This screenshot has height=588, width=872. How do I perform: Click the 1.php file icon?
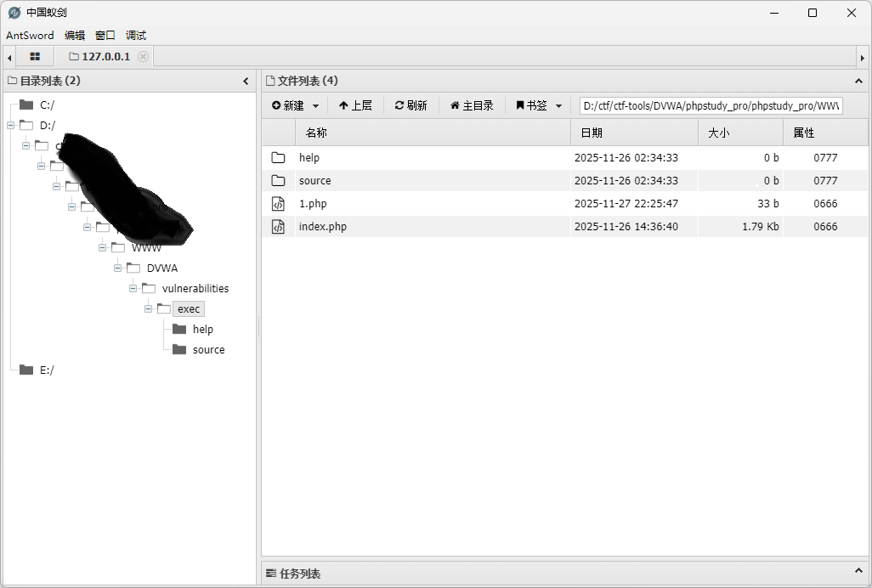click(278, 204)
